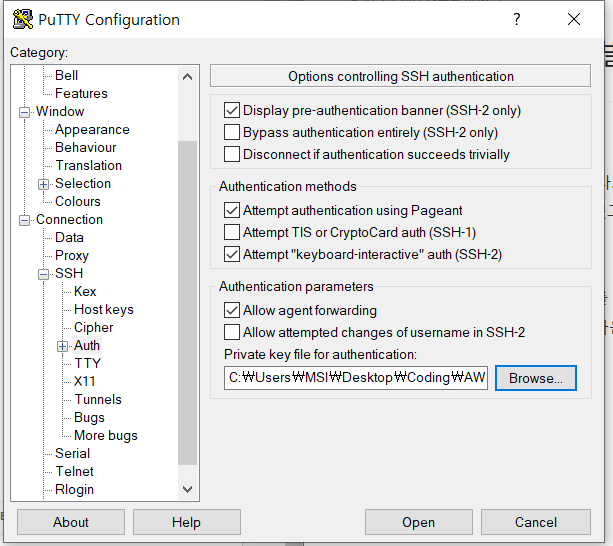Click the question mark help button
This screenshot has height=546, width=613.
516,19
